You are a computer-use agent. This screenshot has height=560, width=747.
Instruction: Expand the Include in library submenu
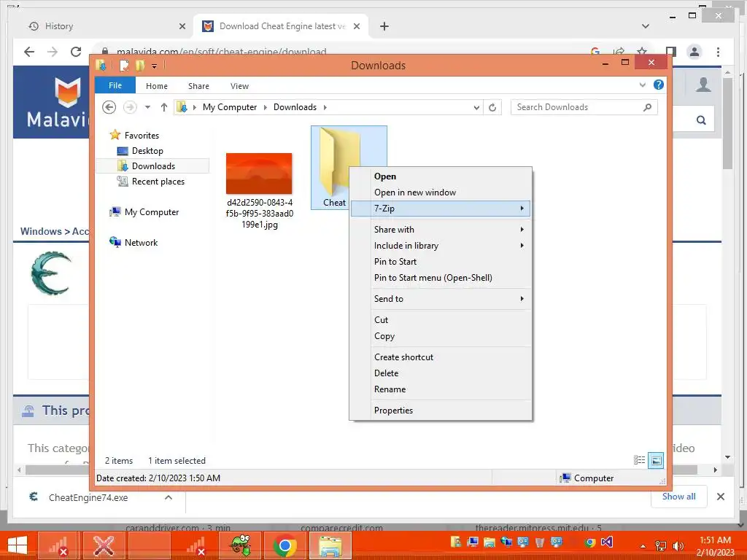(440, 246)
